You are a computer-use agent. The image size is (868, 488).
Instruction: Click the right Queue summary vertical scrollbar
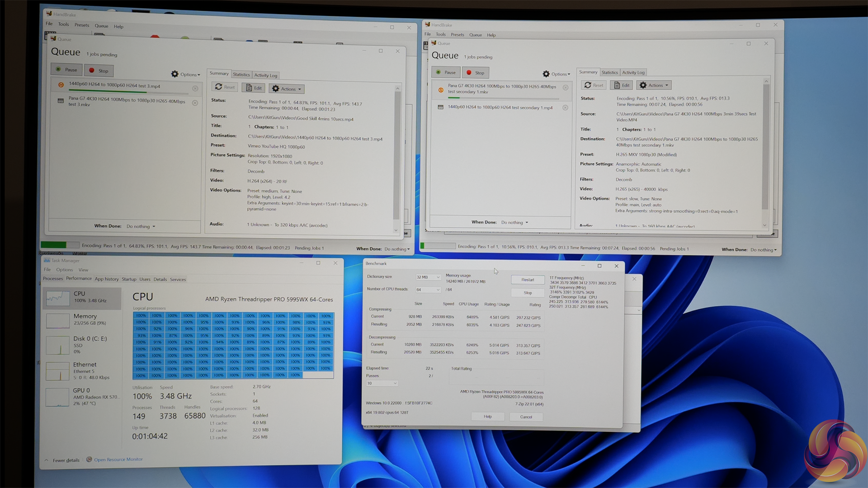pos(765,145)
